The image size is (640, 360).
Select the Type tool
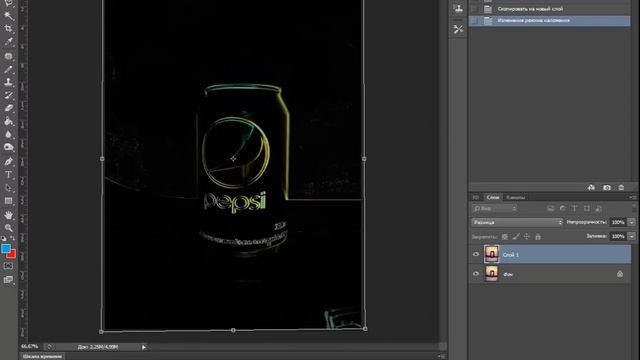[x=8, y=175]
